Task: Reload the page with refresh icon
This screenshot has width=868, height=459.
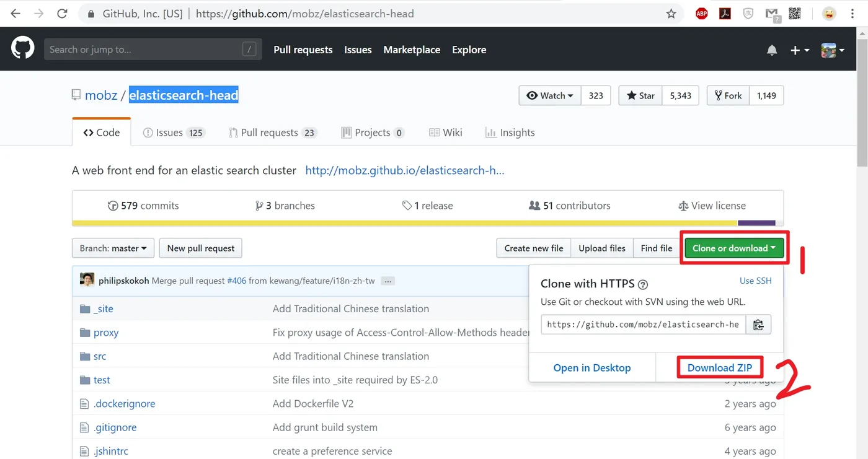Action: (x=62, y=14)
